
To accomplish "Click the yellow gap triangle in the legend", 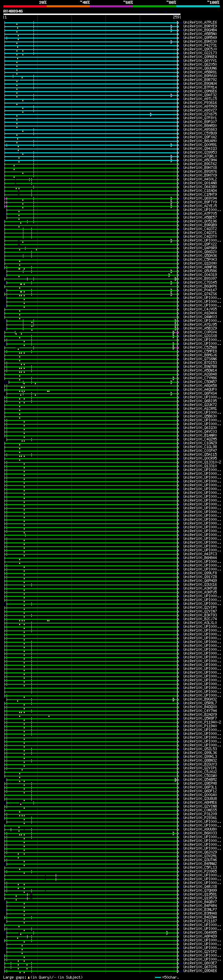I will [x=29, y=977].
